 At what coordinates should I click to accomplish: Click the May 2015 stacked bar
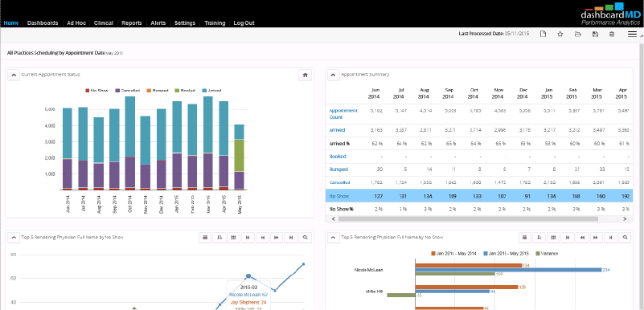(x=240, y=157)
